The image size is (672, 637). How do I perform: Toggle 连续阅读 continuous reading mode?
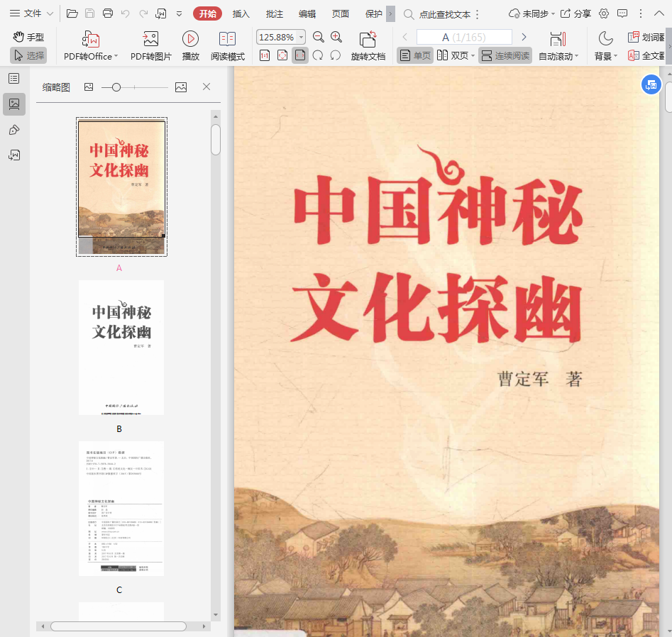point(505,55)
